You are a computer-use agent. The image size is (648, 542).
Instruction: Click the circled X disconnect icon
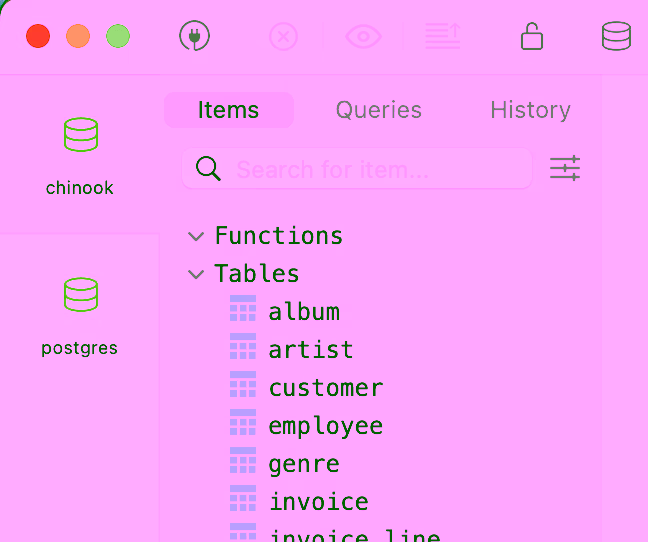pos(284,37)
